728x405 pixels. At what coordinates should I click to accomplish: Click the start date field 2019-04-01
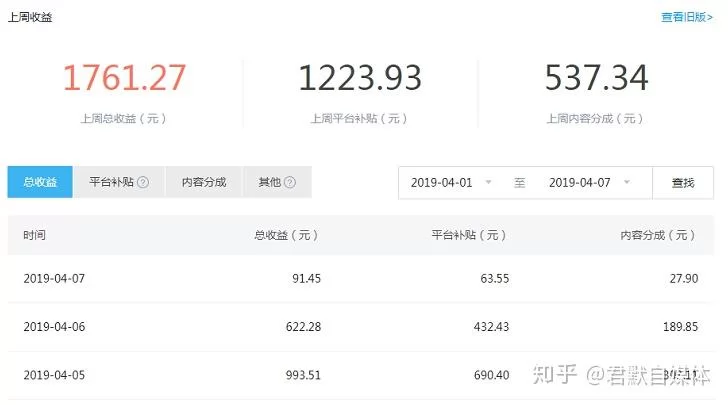coord(441,183)
